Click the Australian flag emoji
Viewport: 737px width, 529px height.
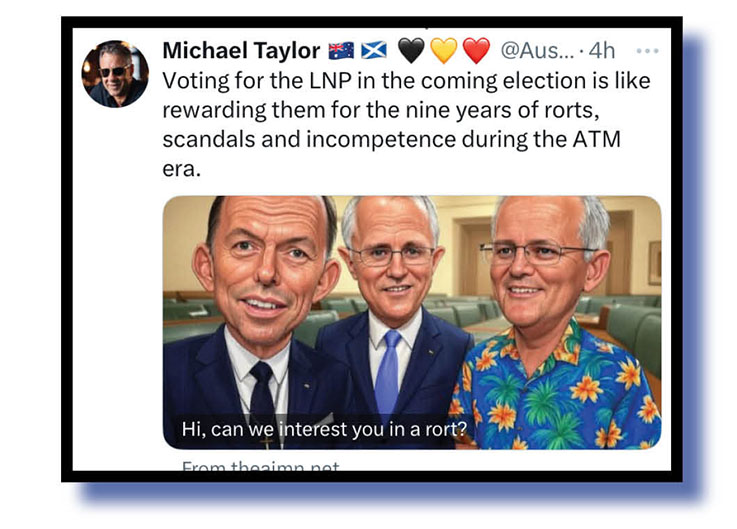341,50
